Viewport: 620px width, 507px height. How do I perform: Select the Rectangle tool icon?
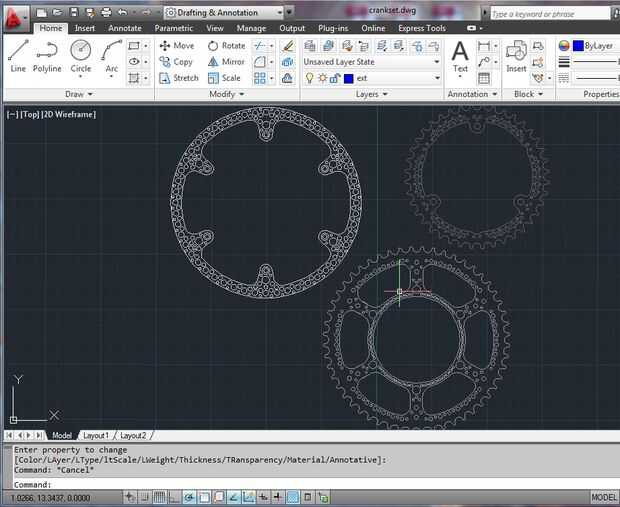click(134, 46)
